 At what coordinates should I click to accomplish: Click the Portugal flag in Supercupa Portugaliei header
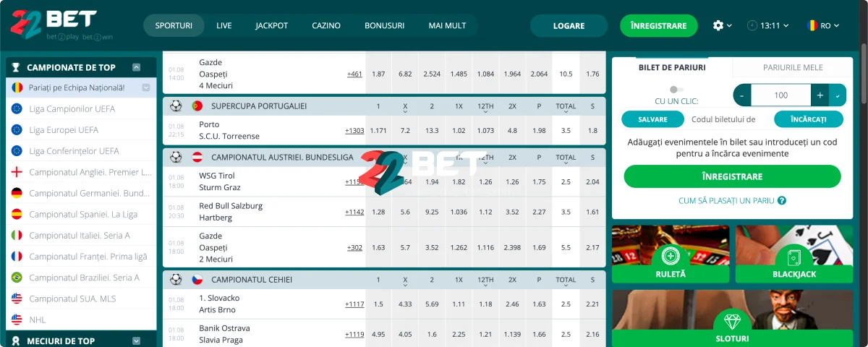[197, 106]
